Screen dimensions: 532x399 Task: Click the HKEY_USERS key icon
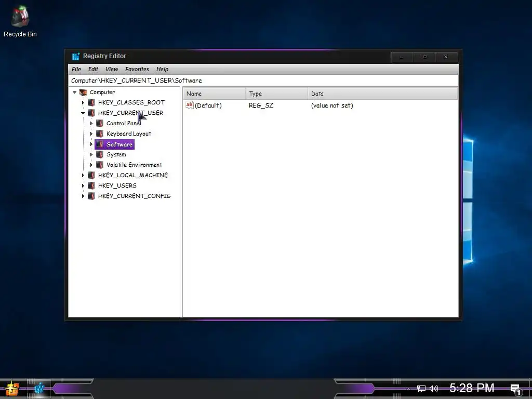(91, 185)
